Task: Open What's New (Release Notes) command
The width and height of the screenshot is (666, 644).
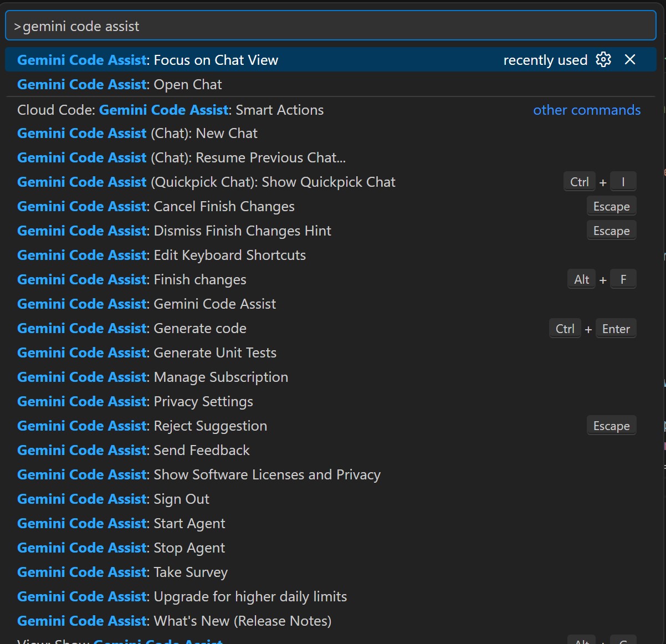Action: point(331,621)
